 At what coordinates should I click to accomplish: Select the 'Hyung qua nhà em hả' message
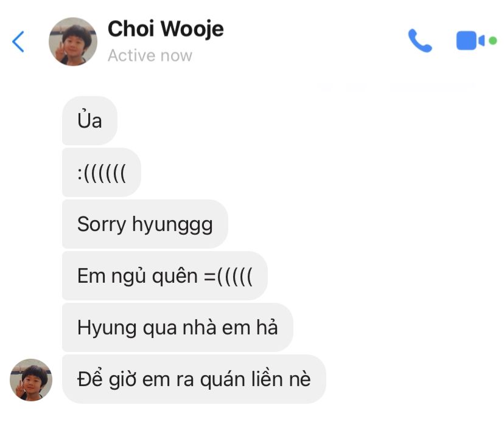click(177, 328)
